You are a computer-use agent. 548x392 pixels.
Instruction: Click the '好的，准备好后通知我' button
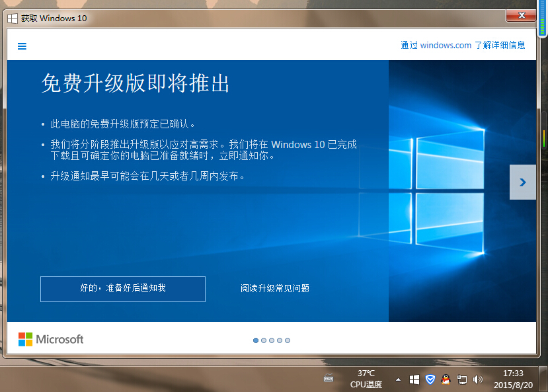coord(123,289)
